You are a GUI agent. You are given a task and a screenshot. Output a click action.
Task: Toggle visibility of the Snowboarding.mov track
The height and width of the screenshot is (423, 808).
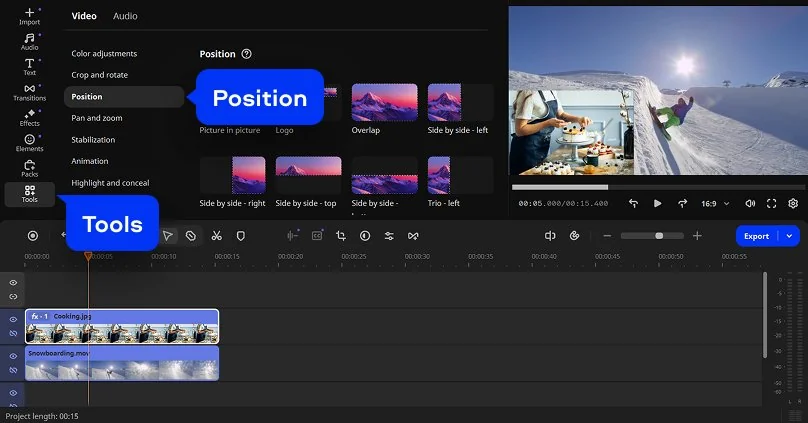pos(13,356)
